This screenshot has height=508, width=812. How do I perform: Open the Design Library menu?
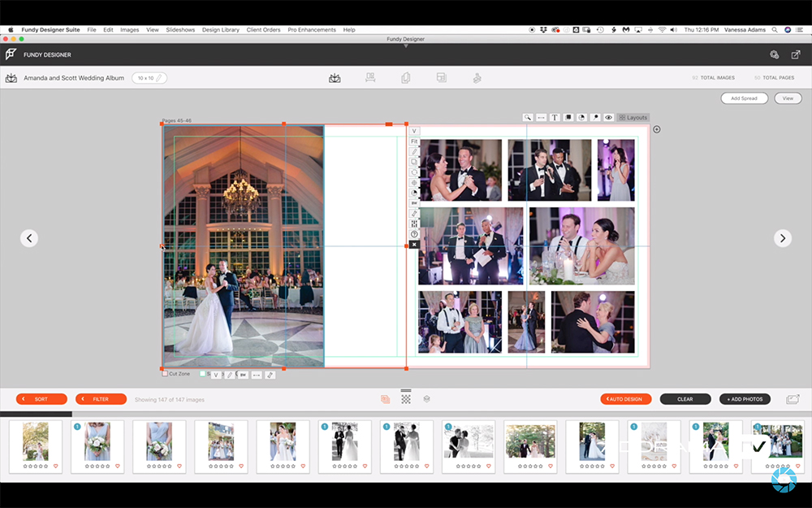coord(220,30)
